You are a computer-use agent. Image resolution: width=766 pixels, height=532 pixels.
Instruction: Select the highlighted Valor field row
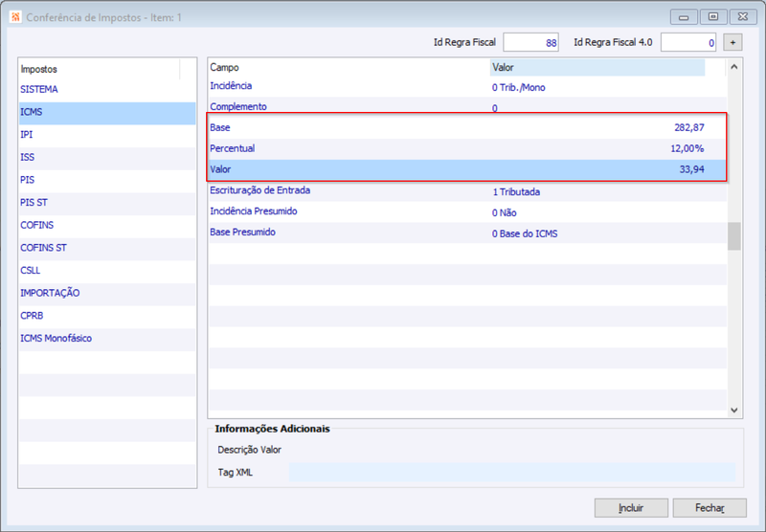[x=467, y=170]
